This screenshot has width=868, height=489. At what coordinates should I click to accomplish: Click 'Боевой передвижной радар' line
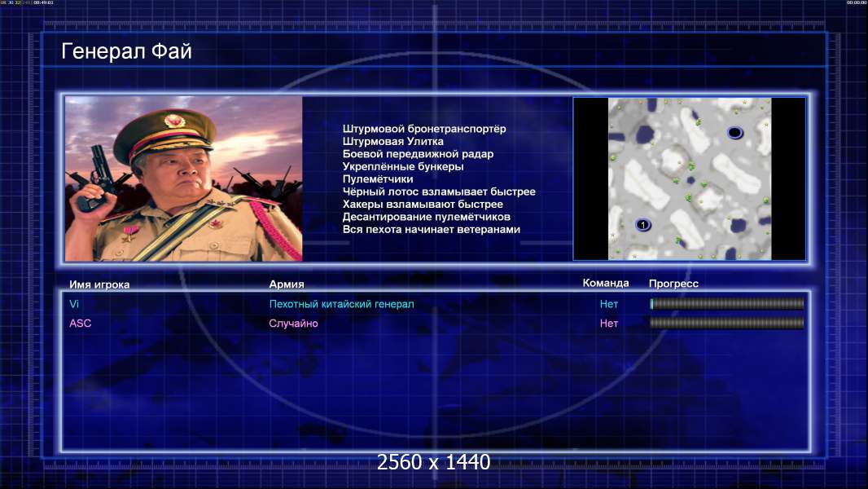click(418, 154)
